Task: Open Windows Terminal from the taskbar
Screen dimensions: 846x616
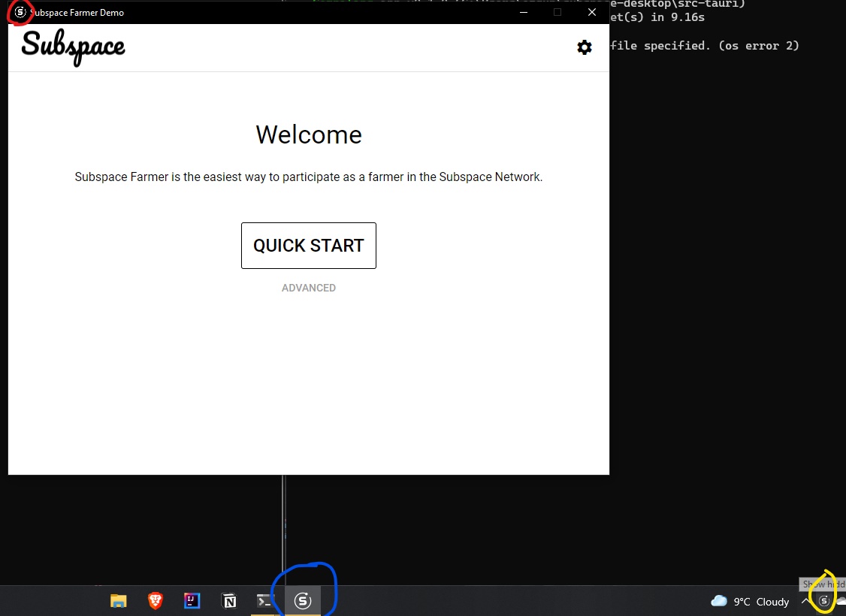Action: [264, 601]
